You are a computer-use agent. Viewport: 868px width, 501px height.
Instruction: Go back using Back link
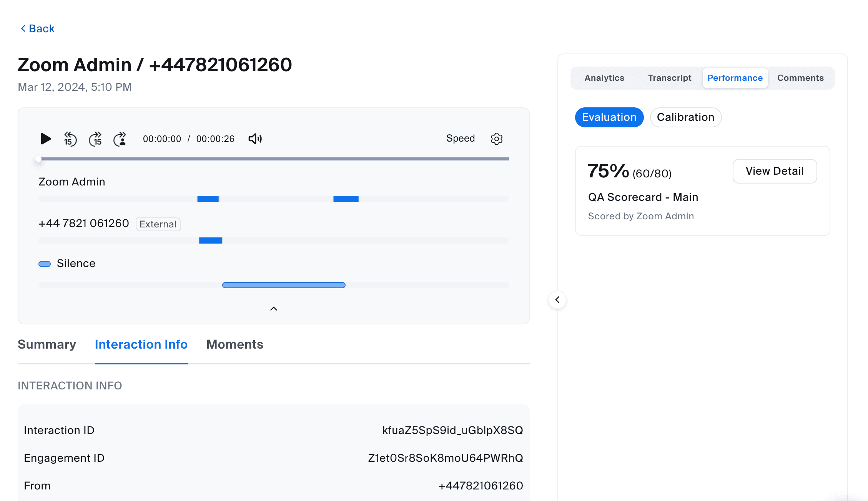click(38, 28)
